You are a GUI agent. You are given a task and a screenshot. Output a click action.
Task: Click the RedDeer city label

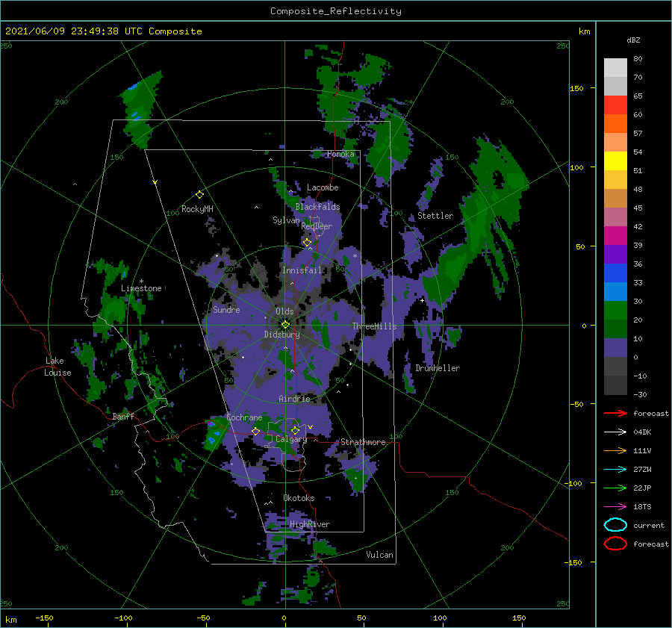click(x=317, y=226)
